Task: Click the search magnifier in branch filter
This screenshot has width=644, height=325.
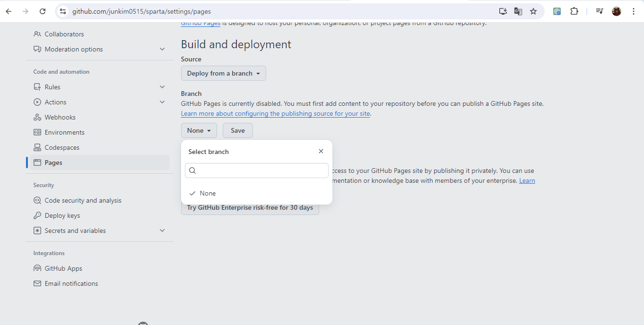Action: coord(193,171)
